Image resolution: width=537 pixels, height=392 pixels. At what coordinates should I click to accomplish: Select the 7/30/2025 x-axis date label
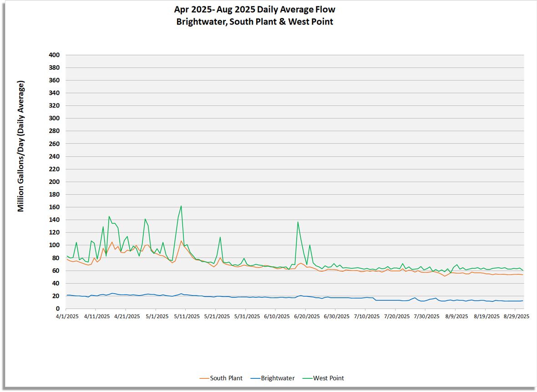[425, 316]
